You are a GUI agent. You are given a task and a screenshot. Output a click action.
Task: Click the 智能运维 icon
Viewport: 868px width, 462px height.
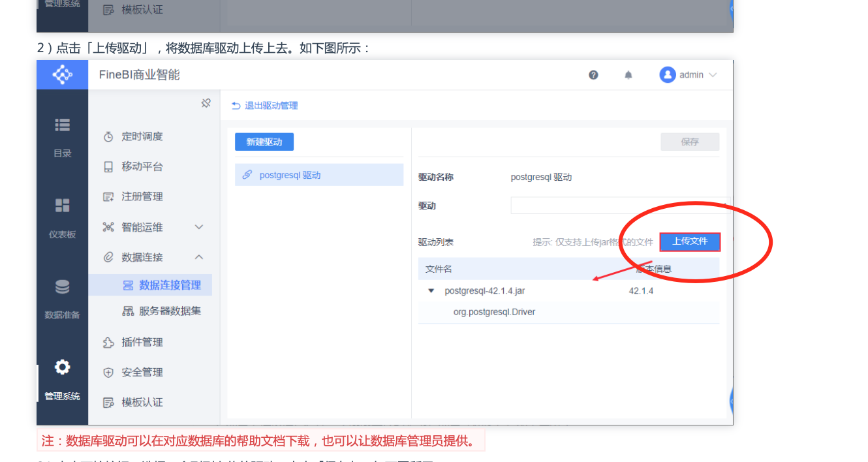tap(108, 227)
